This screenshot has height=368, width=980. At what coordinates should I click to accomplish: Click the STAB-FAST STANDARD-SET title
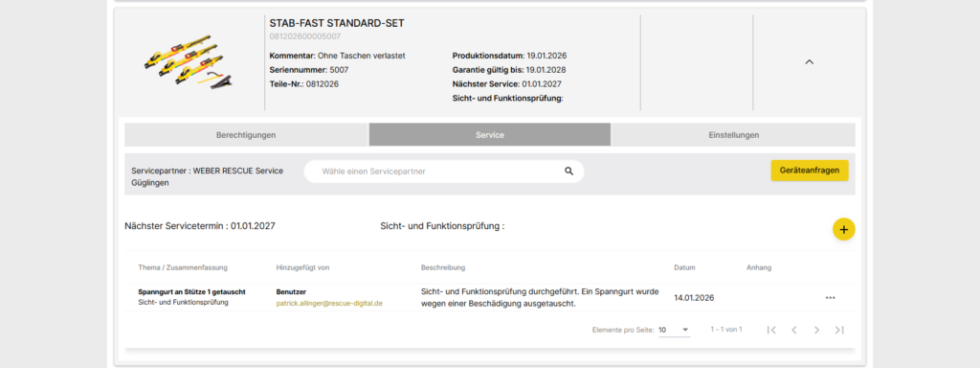point(337,23)
